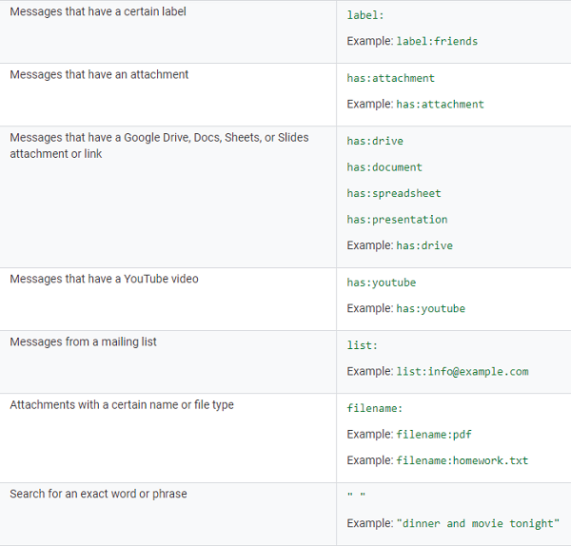The width and height of the screenshot is (571, 546).
Task: Click the list:info@example.com example
Action: point(462,372)
